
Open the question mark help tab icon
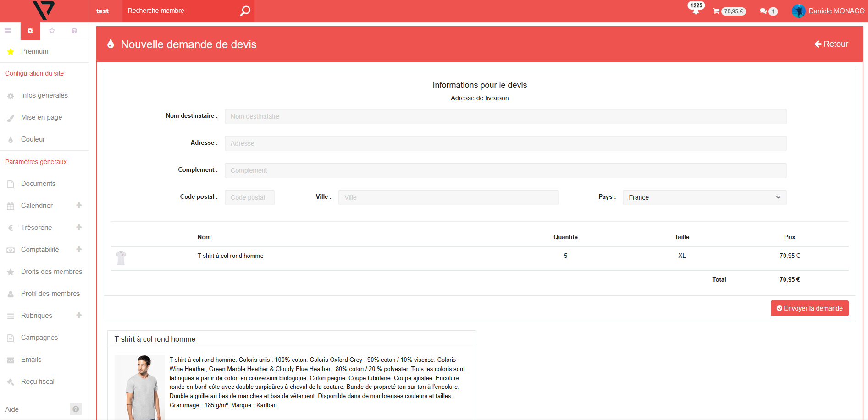click(x=74, y=31)
